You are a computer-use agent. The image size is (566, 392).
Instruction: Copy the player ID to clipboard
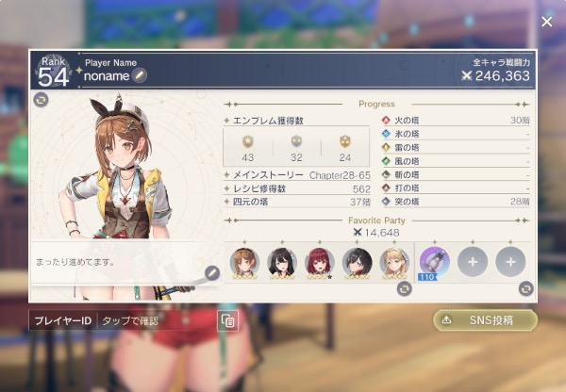[227, 320]
